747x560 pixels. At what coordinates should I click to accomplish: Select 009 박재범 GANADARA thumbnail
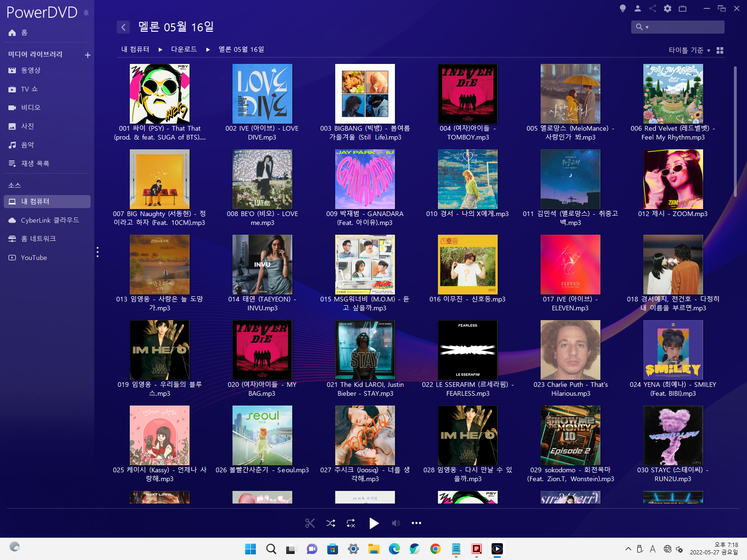click(x=365, y=179)
